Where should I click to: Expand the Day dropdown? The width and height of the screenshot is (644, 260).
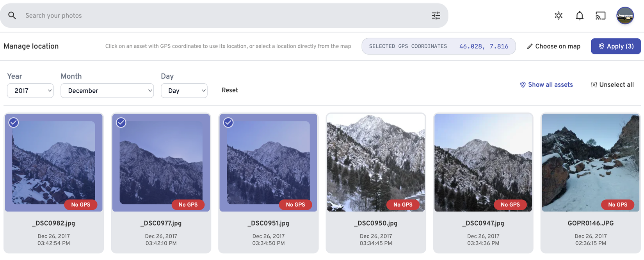point(184,90)
